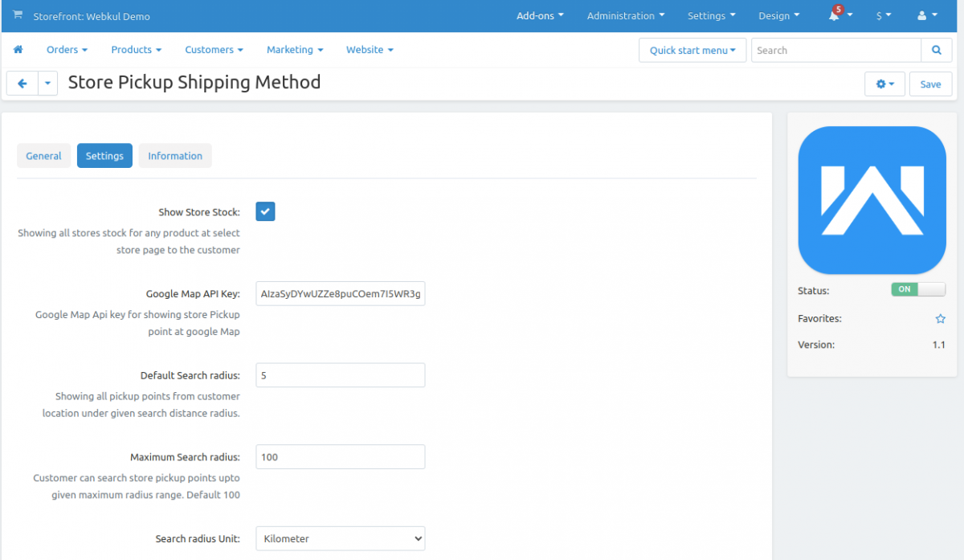Click the back arrow button
The height and width of the screenshot is (560, 964).
click(x=22, y=84)
